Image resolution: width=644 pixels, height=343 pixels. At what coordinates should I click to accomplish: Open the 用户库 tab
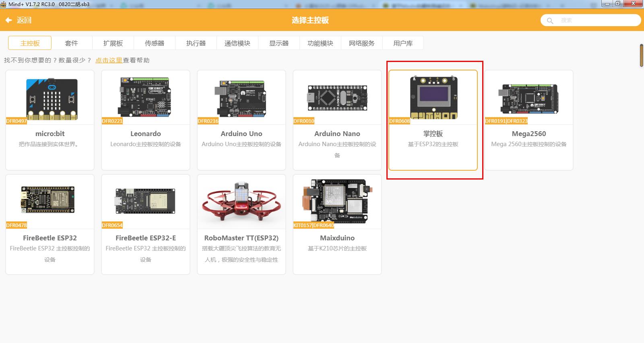click(x=403, y=43)
